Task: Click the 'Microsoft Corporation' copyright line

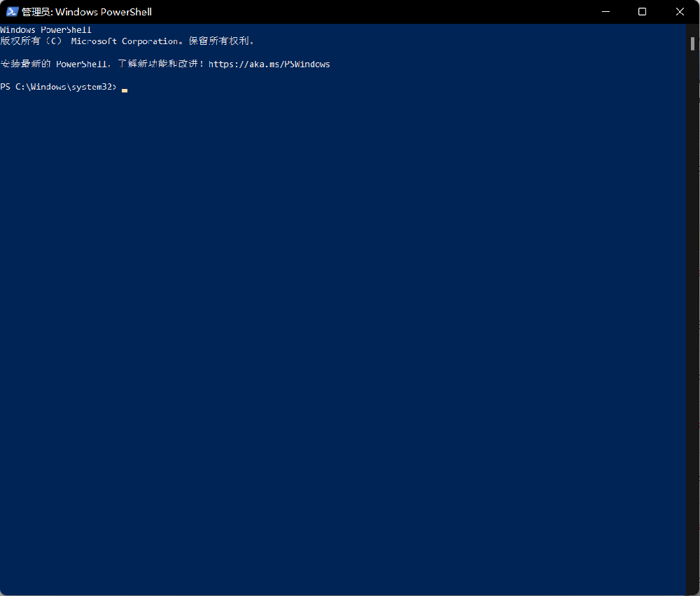Action: click(127, 41)
